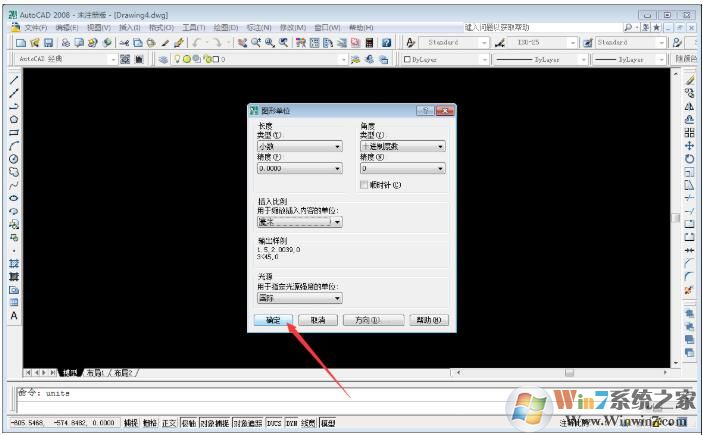Viewport: 703px width, 435px height.
Task: Expand the angle type dropdown 十进制度数
Action: coord(402,146)
